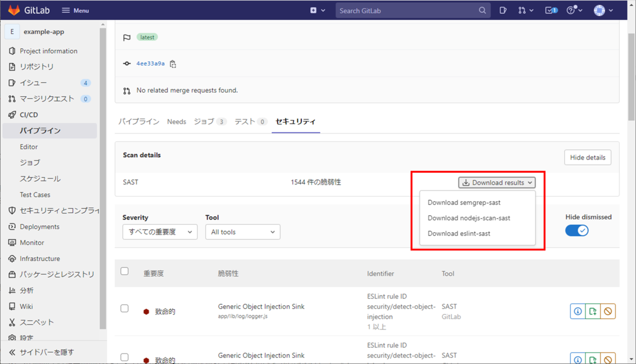Click the commit icon beside 4ee33a9a
The width and height of the screenshot is (636, 364).
tap(127, 64)
